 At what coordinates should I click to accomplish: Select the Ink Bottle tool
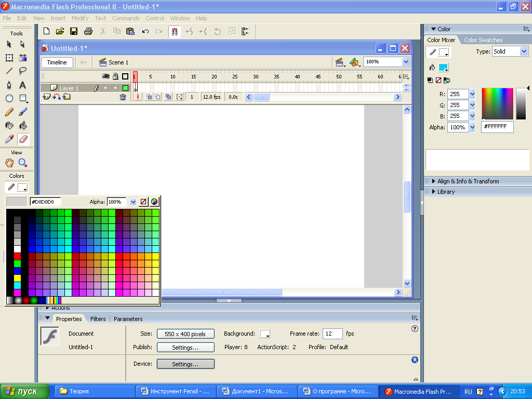click(9, 126)
